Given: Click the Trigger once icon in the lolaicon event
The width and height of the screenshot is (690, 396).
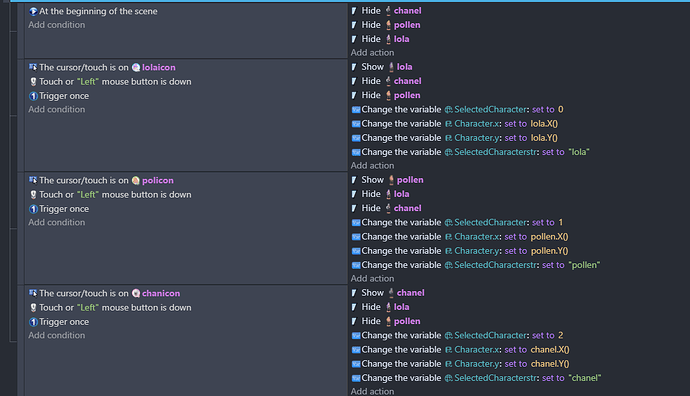Looking at the screenshot, I should [33, 96].
